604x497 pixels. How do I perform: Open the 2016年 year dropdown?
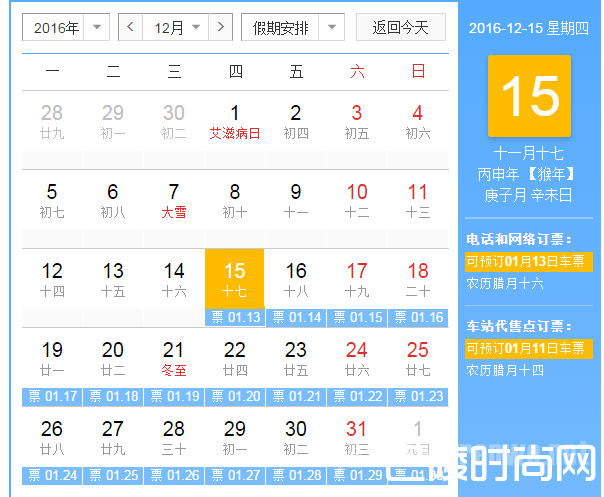point(66,28)
